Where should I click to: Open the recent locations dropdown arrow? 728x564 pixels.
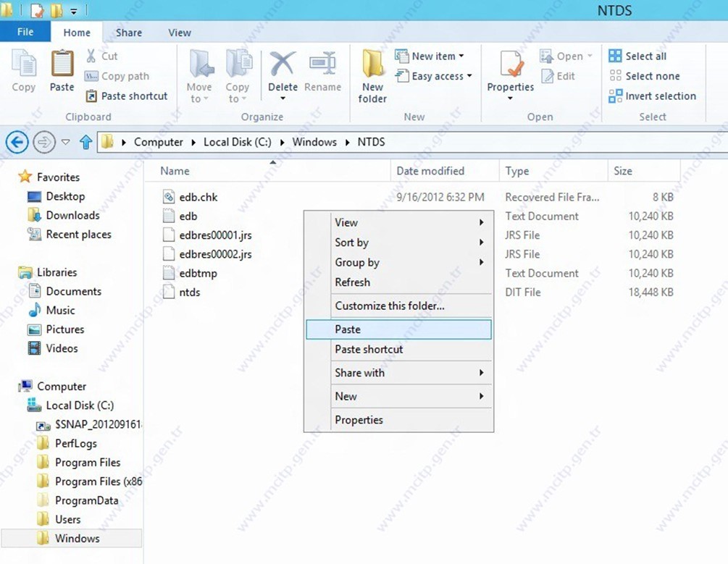(66, 142)
